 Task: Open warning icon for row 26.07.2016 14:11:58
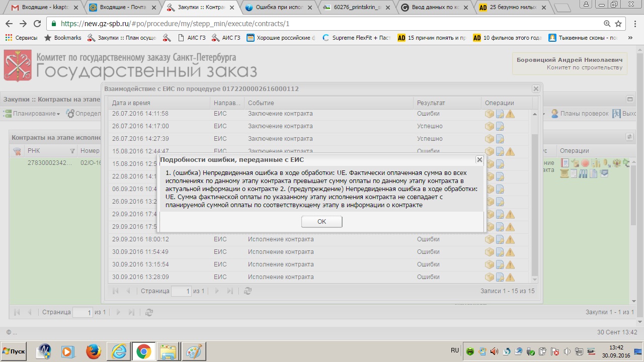click(510, 114)
